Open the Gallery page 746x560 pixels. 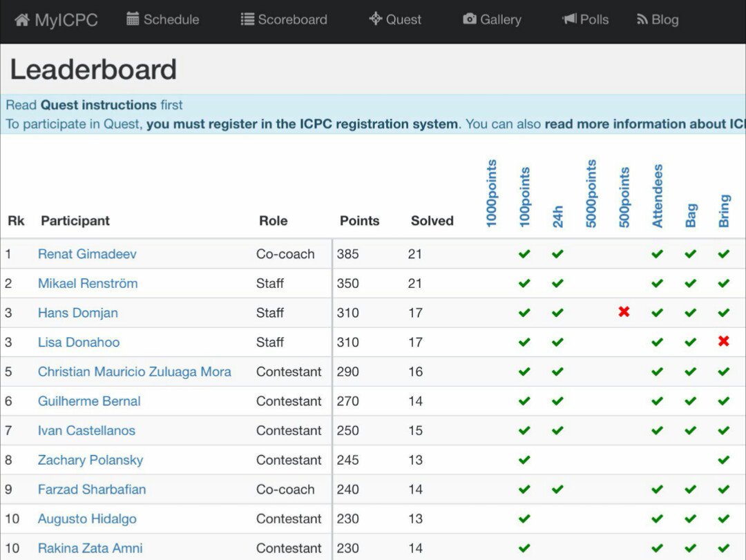coord(492,19)
